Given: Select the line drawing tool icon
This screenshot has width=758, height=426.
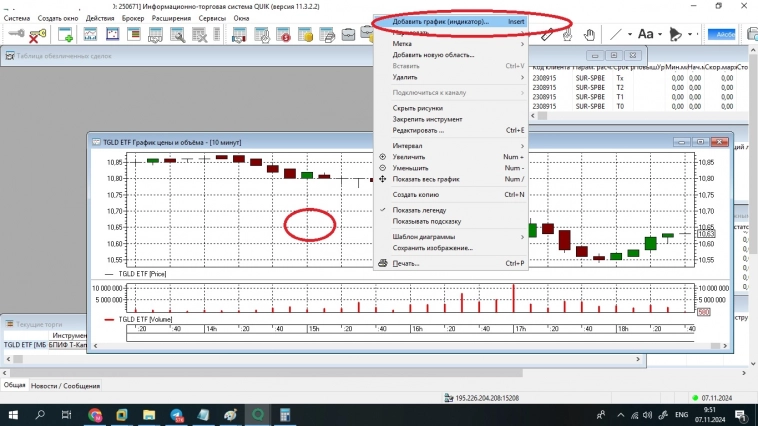Looking at the screenshot, I should [616, 35].
